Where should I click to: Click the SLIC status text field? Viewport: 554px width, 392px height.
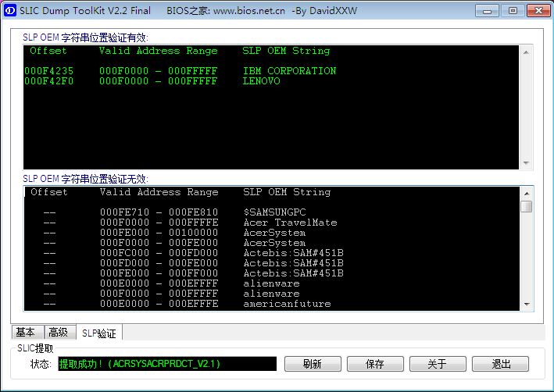coord(166,364)
